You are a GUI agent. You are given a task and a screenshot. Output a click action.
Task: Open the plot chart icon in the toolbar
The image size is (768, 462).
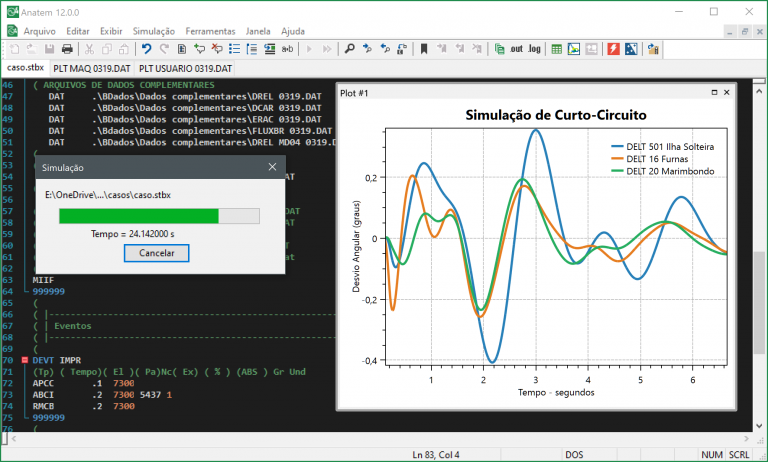[x=573, y=48]
